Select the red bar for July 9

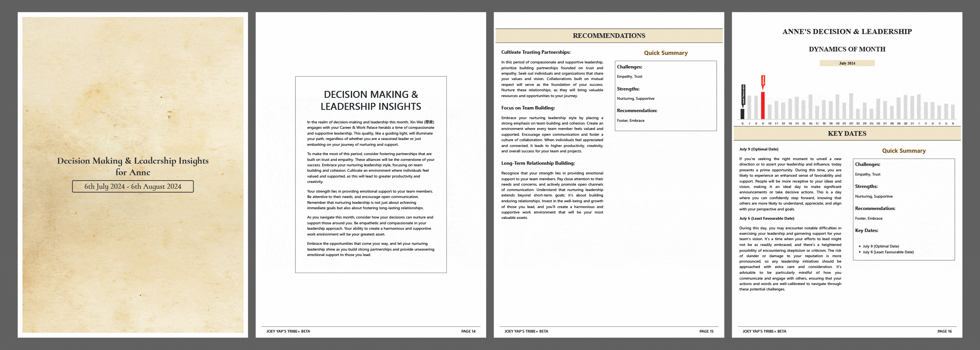coord(763,105)
